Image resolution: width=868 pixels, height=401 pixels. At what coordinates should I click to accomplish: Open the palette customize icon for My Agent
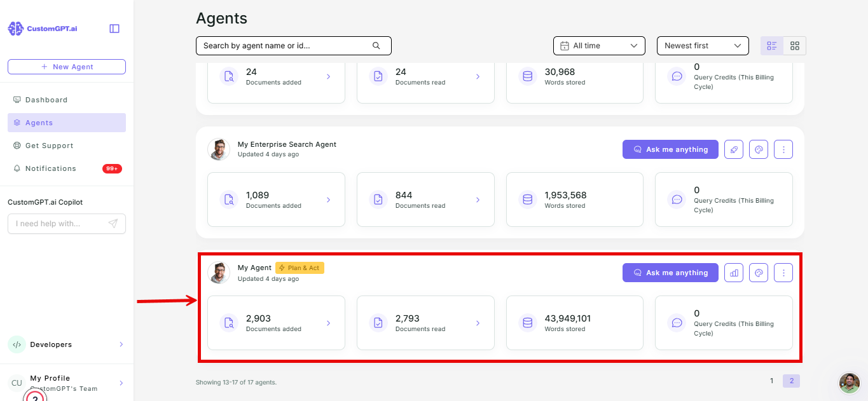[759, 273]
